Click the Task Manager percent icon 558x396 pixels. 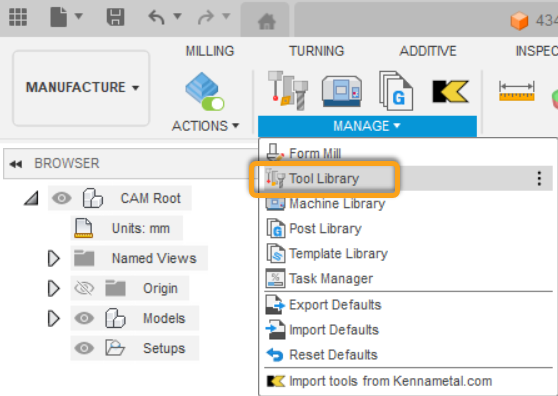coord(275,279)
